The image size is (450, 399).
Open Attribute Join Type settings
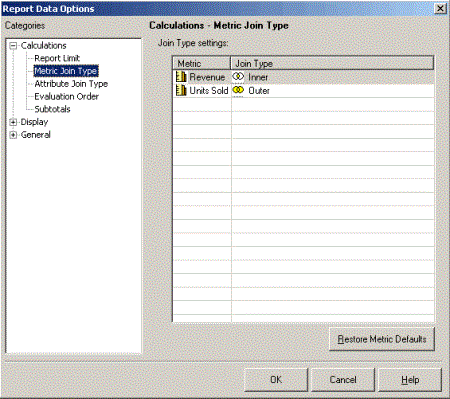tap(71, 84)
